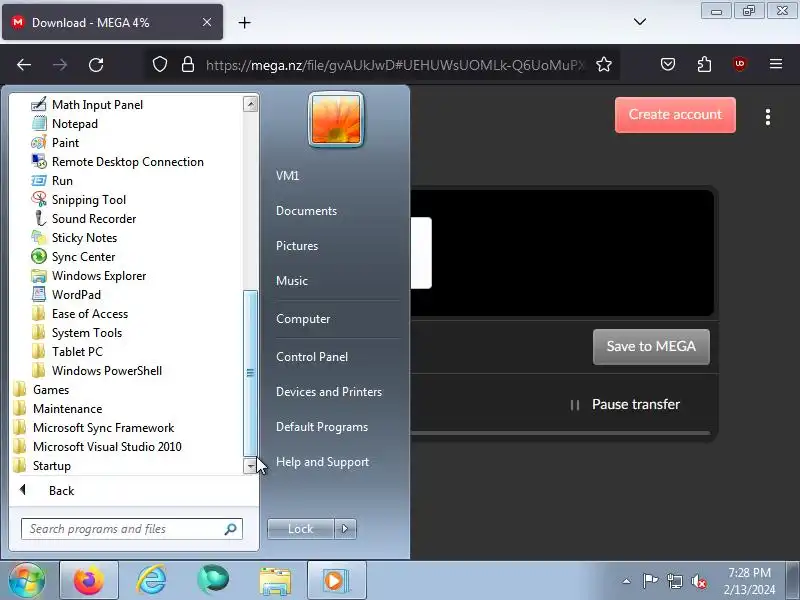Click the Start menu scrollbar down arrow
800x600 pixels.
pyautogui.click(x=250, y=465)
